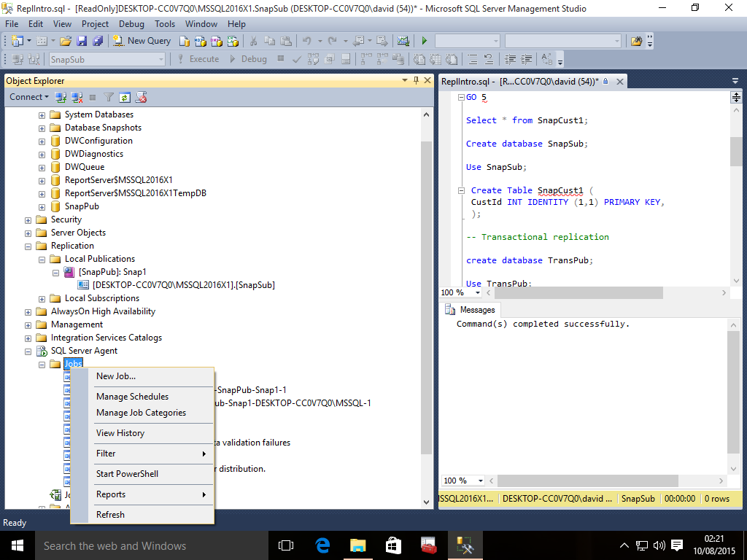747x560 pixels.
Task: Expand the System Databases folder
Action: click(42, 114)
